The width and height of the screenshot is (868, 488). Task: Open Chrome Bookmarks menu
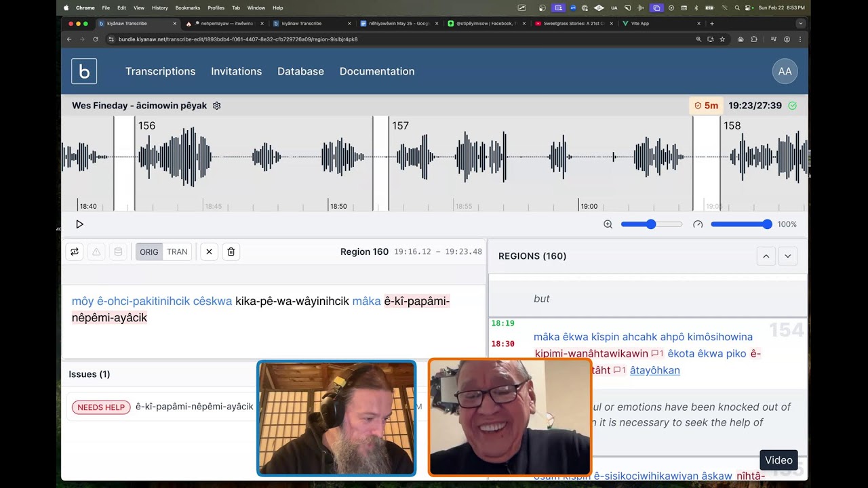point(188,7)
